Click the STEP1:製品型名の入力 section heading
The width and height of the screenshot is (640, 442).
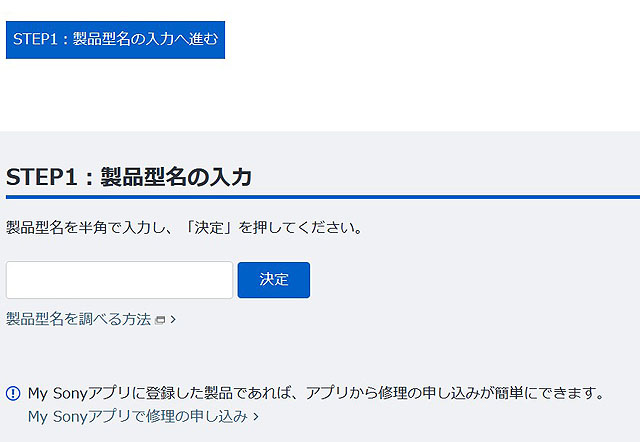(x=129, y=177)
